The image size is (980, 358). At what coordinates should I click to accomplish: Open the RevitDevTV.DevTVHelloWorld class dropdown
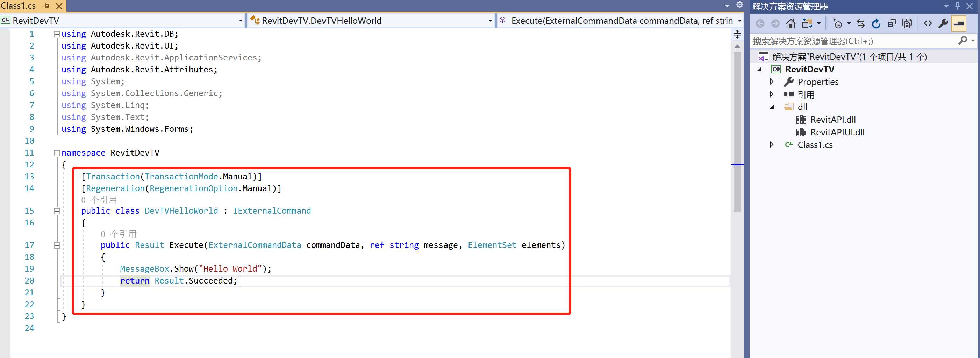(x=490, y=21)
